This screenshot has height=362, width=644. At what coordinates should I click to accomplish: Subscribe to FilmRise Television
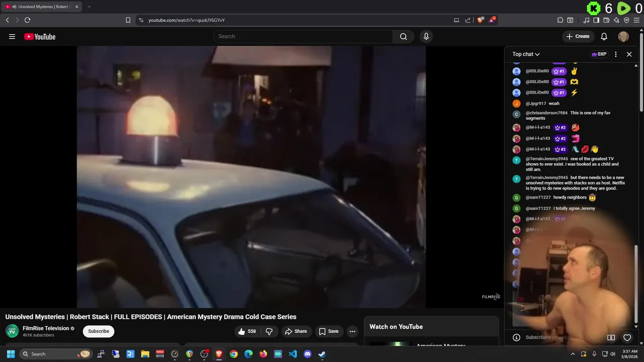coord(99,331)
